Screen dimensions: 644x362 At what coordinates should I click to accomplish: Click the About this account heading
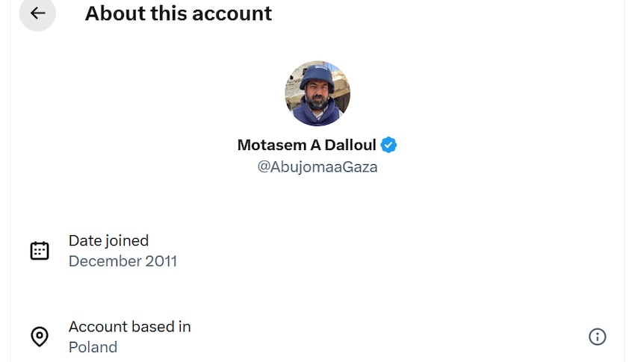[x=179, y=13]
